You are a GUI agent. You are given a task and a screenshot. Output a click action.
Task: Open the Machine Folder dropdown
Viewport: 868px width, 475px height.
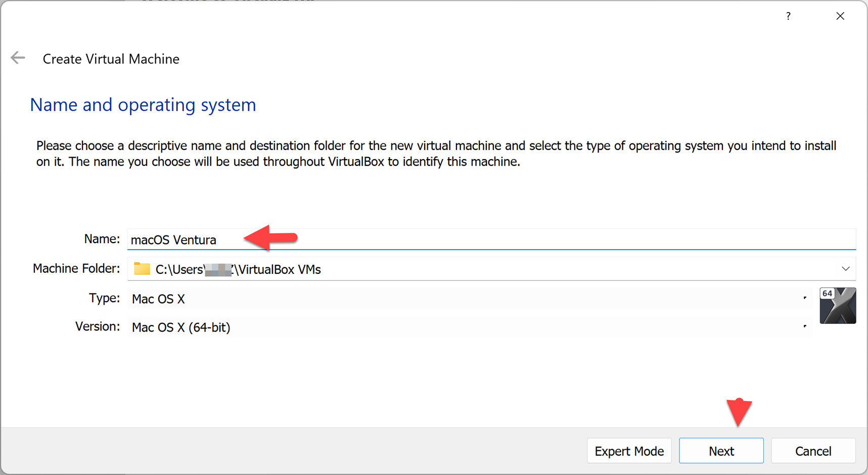[x=845, y=268]
